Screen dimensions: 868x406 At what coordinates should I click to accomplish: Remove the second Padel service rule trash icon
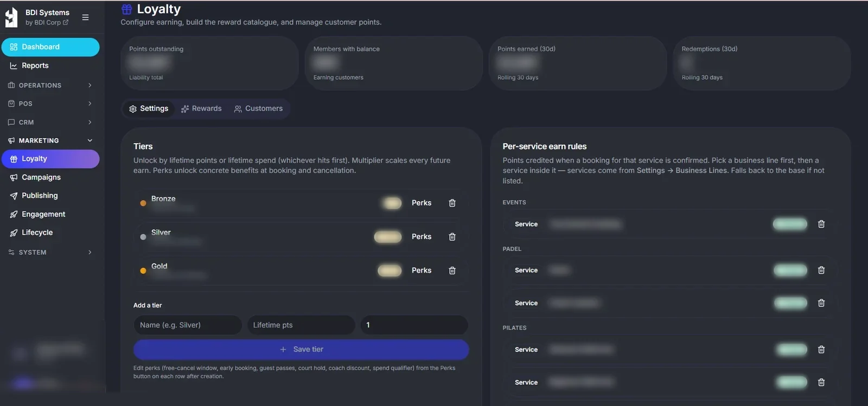point(821,303)
